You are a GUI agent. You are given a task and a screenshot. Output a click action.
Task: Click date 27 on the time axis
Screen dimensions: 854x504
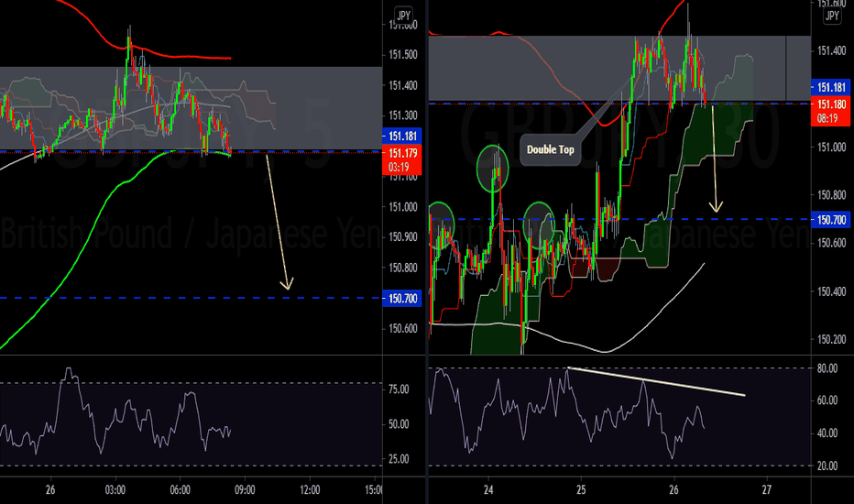[x=766, y=490]
